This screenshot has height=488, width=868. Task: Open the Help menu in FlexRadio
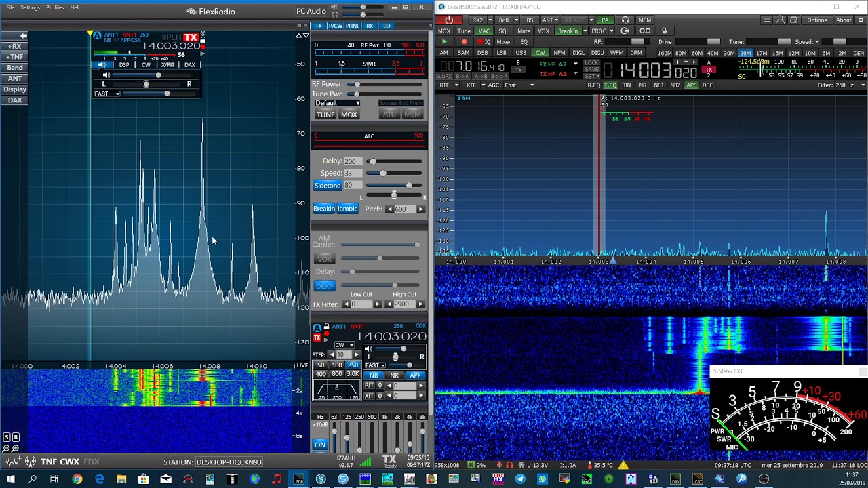[x=76, y=7]
